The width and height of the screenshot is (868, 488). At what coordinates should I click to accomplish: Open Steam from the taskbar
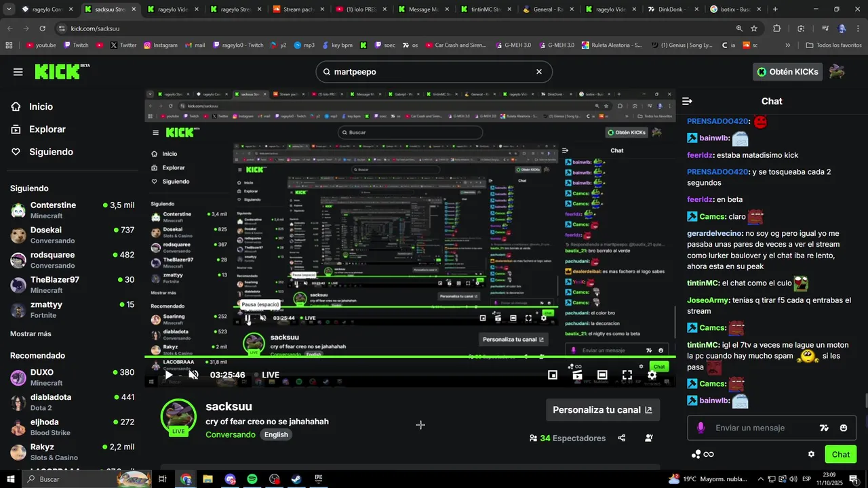coord(296,479)
